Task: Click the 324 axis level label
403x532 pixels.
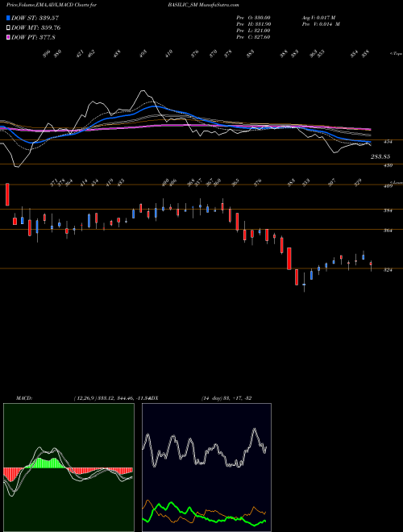Action: (388, 270)
